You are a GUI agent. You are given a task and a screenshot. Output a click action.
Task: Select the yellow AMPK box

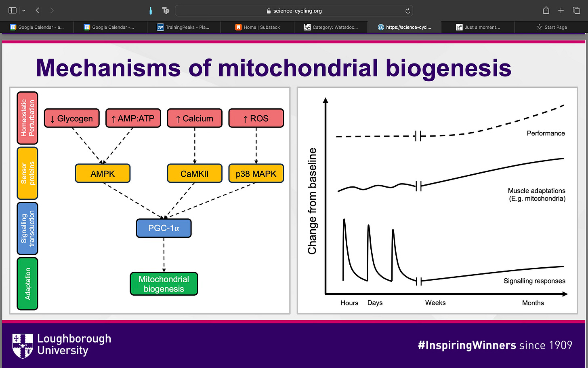(x=103, y=173)
